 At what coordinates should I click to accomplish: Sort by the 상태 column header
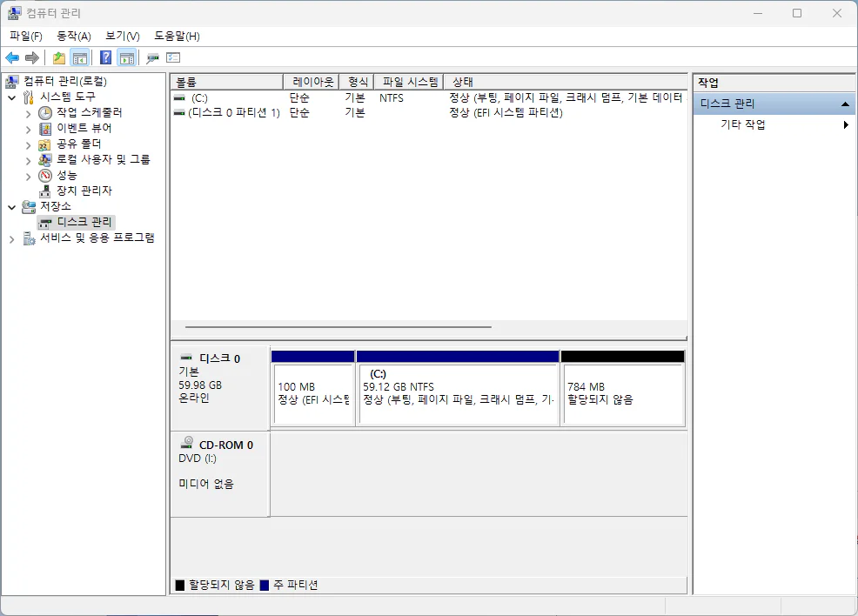[566, 82]
